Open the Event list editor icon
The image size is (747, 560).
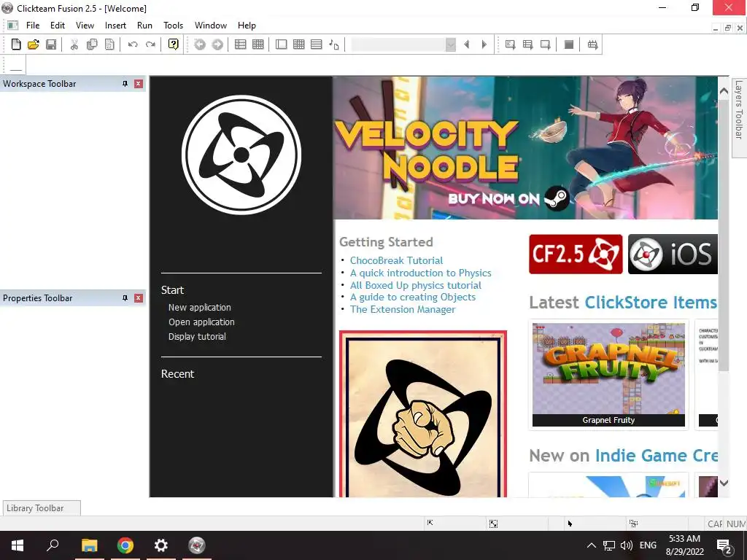[x=317, y=44]
